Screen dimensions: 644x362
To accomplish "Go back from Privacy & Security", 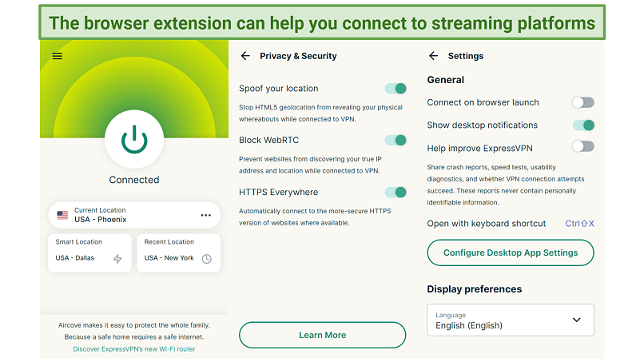I will point(245,56).
